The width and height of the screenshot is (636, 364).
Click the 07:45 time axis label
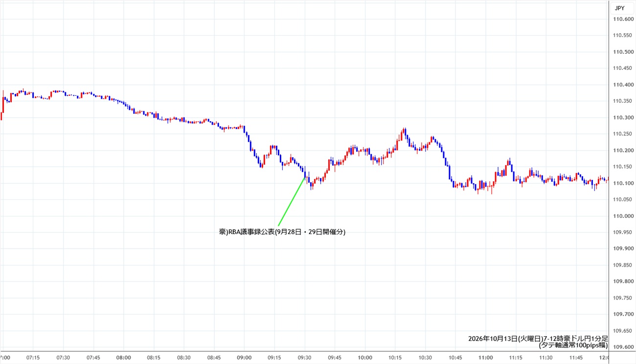[x=93, y=358]
